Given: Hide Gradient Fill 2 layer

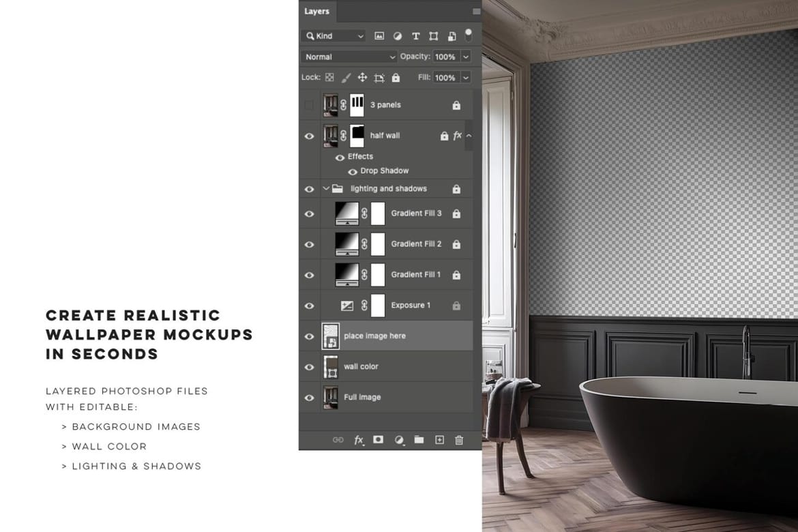Looking at the screenshot, I should (x=309, y=244).
